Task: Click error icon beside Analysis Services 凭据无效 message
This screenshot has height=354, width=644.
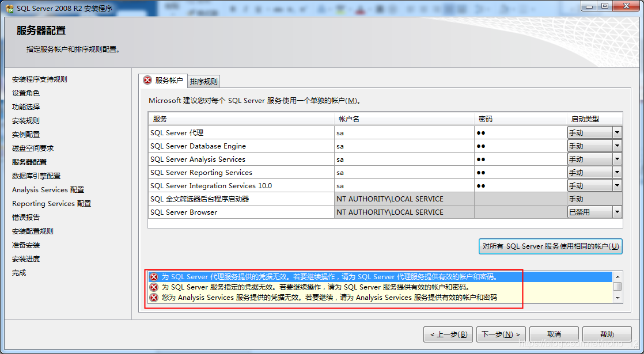Action: (154, 297)
